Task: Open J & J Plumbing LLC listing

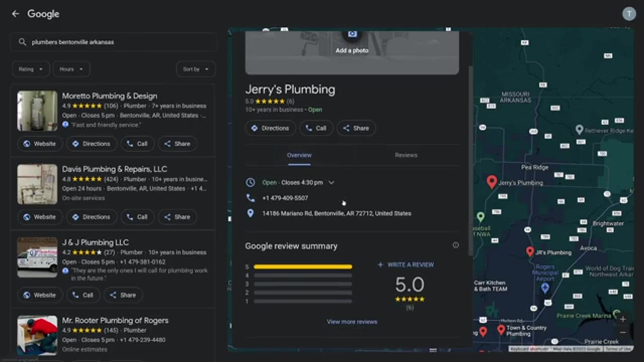Action: pyautogui.click(x=95, y=243)
